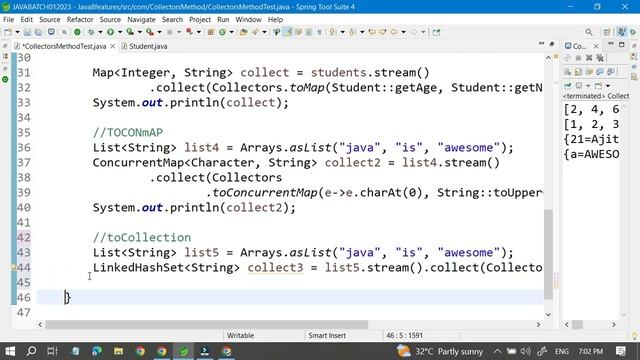Screen dimensions: 640x360
Task: Click the editor vertical scrollbar thumb
Action: [548, 254]
